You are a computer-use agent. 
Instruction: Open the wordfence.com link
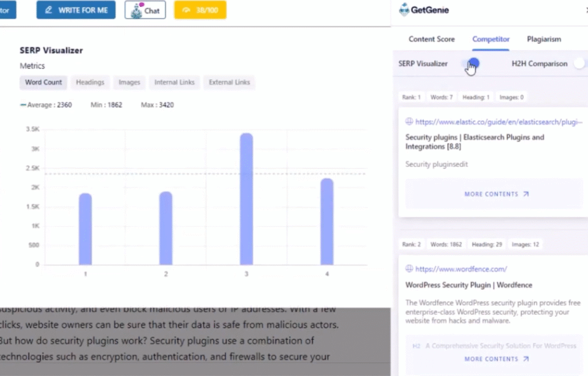(x=461, y=269)
